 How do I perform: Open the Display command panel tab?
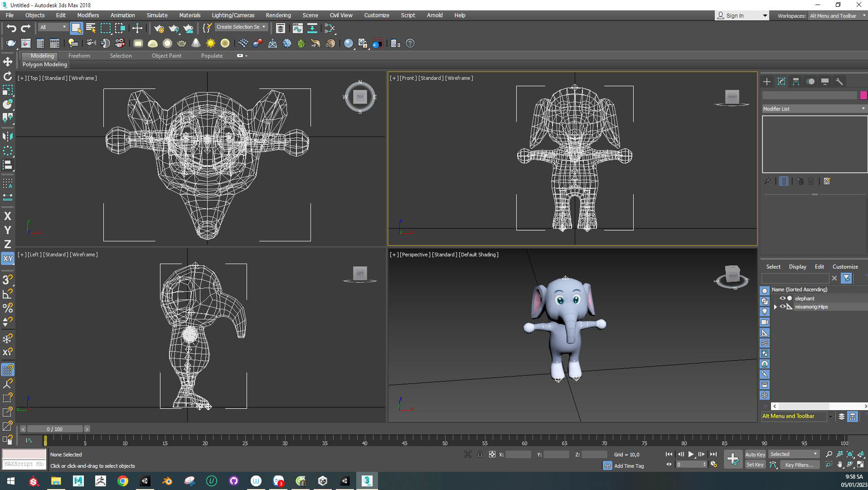825,82
